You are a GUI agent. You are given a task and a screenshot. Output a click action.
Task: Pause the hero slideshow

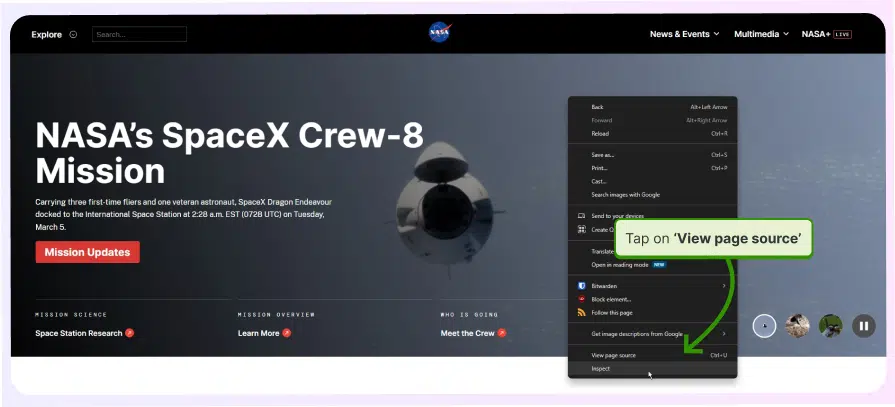864,326
